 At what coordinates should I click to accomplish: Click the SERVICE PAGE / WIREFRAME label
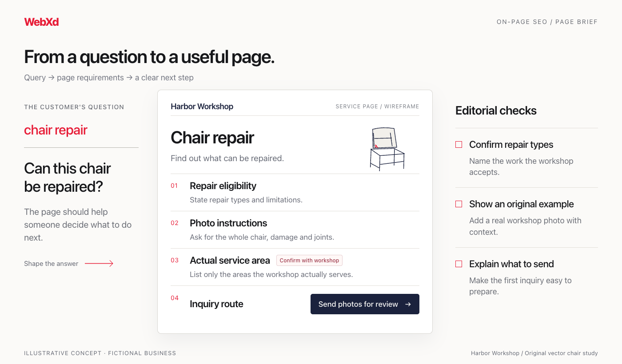(377, 107)
